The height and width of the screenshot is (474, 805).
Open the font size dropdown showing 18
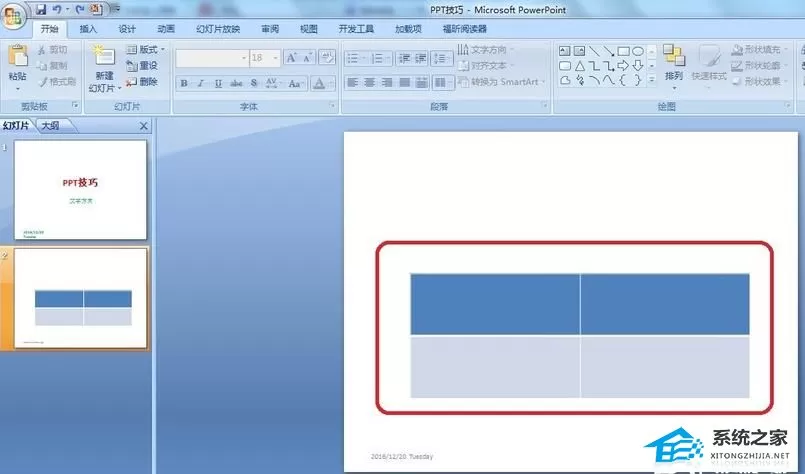265,58
